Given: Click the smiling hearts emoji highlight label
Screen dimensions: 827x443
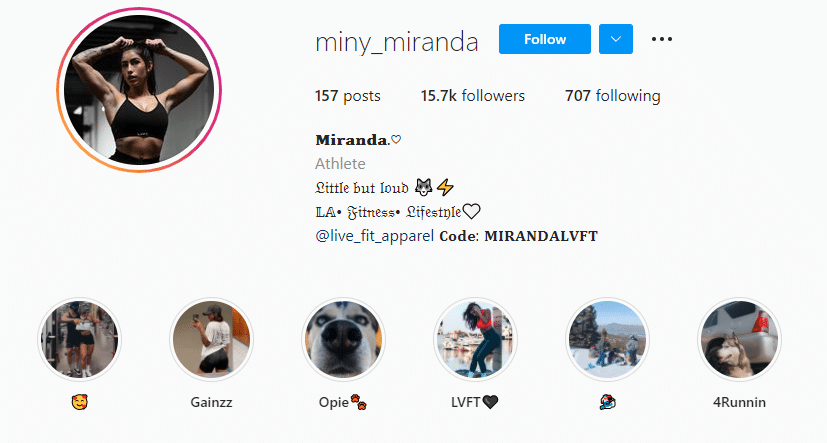Looking at the screenshot, I should pyautogui.click(x=80, y=402).
